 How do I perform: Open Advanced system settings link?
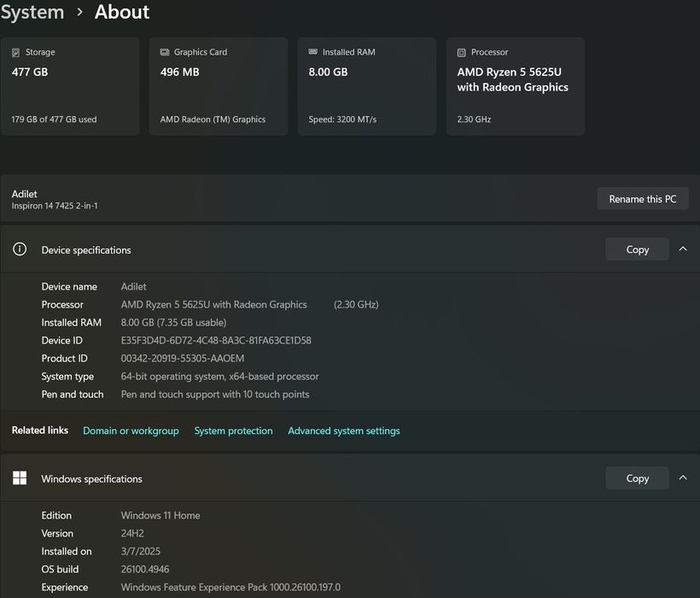tap(343, 431)
